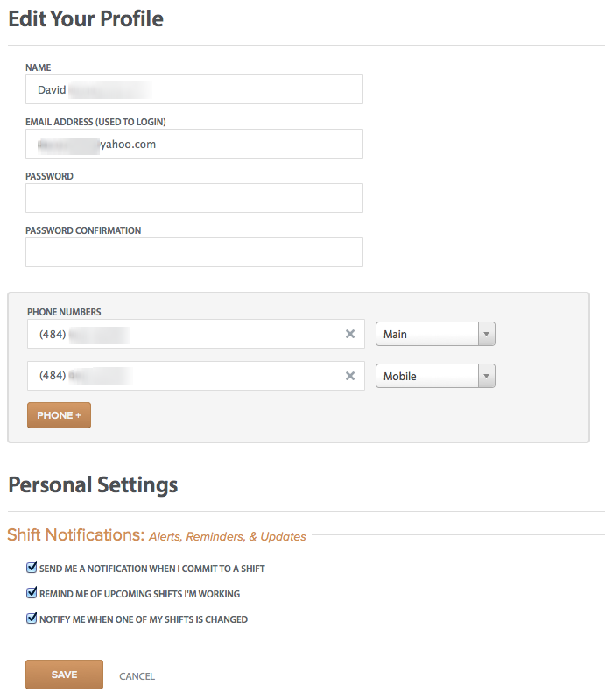Viewport: 605px width, 700px height.
Task: Click the Edit Your Profile heading
Action: click(x=86, y=18)
